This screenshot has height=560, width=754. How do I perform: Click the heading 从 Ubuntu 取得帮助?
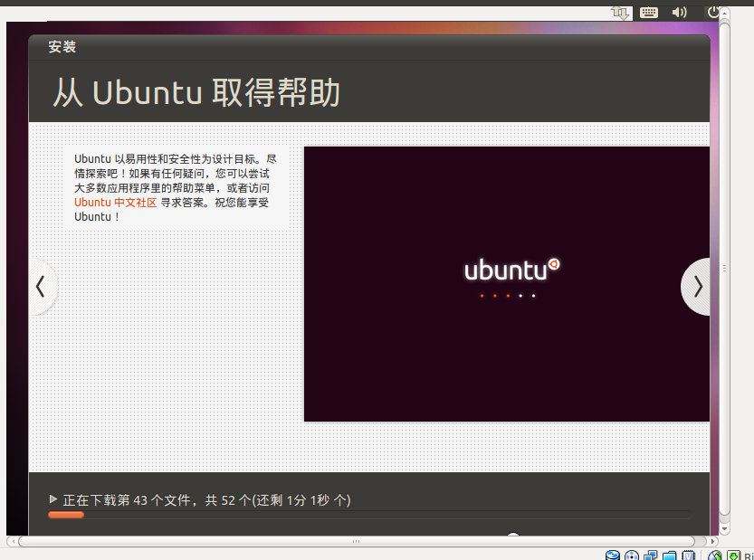[196, 92]
